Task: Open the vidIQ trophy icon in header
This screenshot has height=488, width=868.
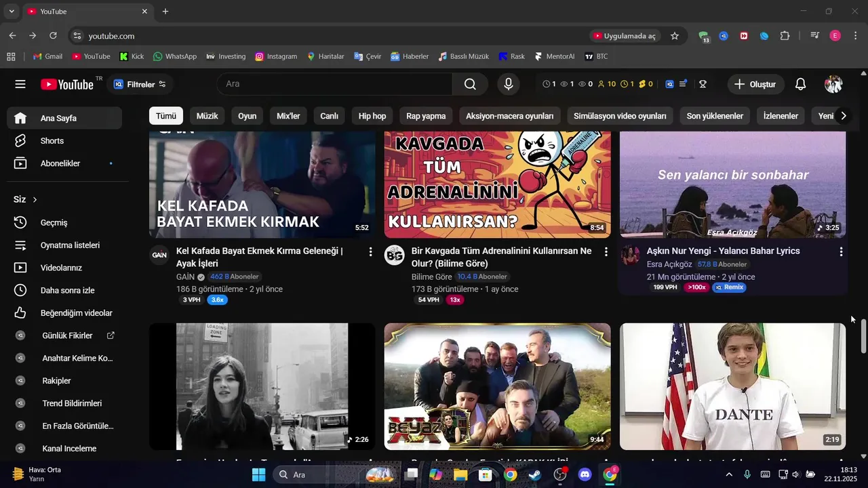Action: point(703,84)
